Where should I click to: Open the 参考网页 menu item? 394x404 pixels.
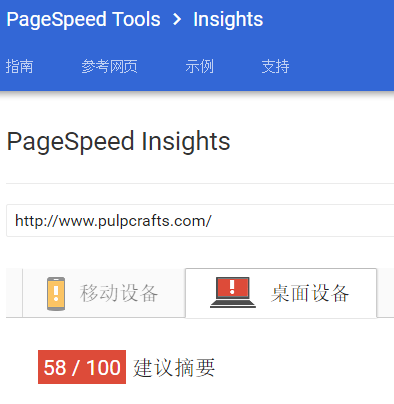tap(109, 66)
